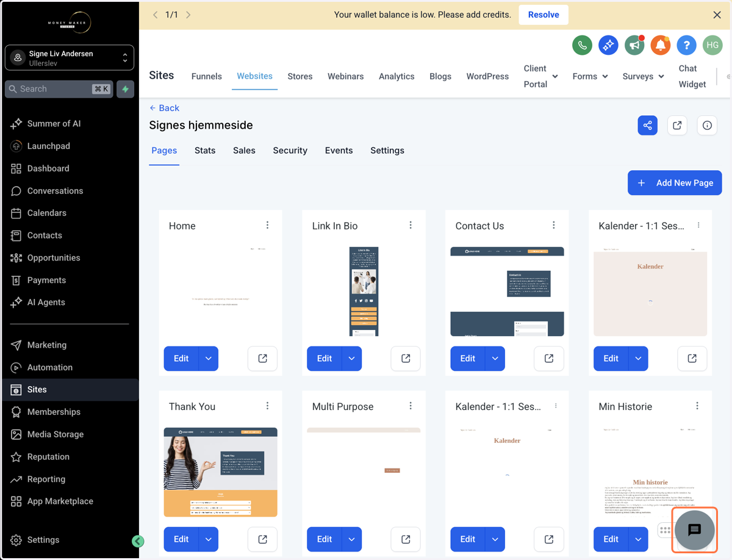Open Media Storage in the sidebar
This screenshot has height=560, width=732.
(56, 434)
